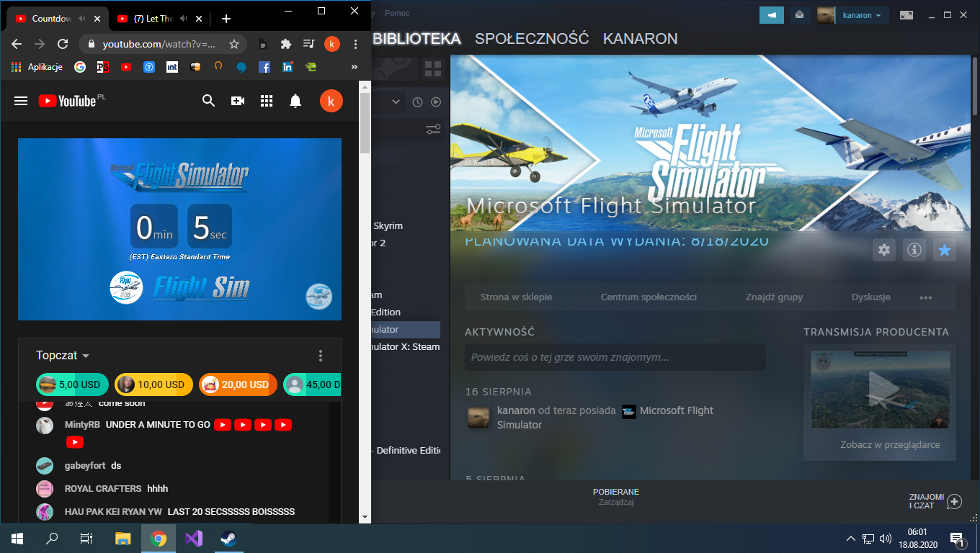Click Strona w sklepie link

click(517, 297)
